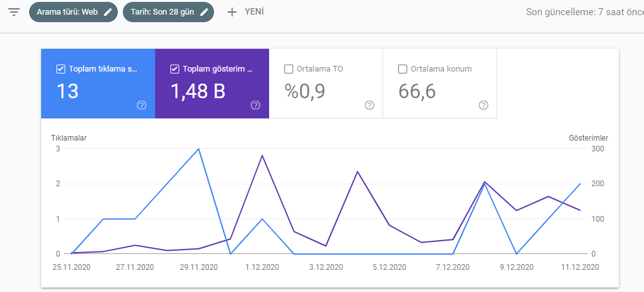This screenshot has height=292, width=644.
Task: Click the 3 value on Tıklamalar axis
Action: click(58, 149)
